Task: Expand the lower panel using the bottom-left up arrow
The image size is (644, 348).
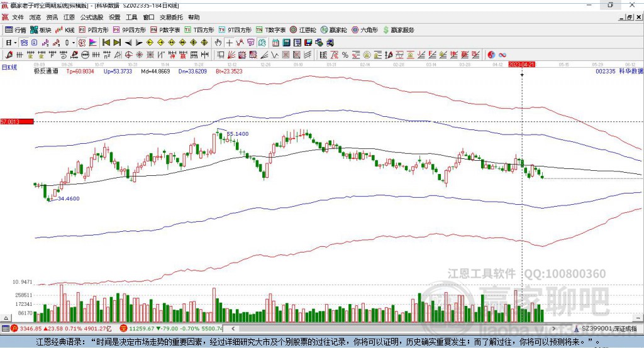Action: [x=5, y=318]
